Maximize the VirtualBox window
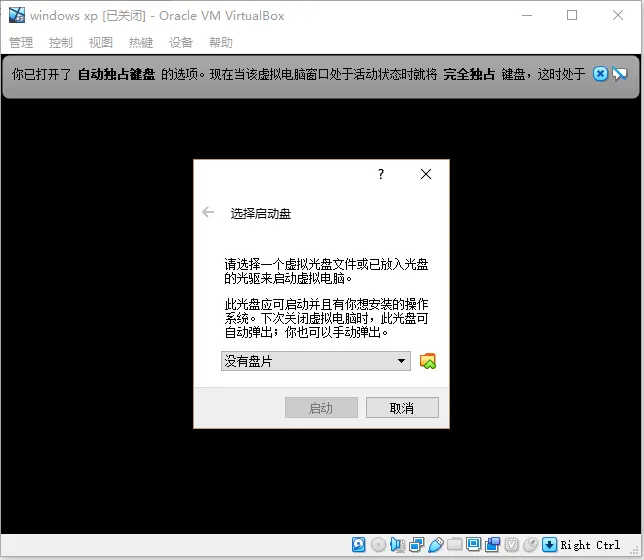The height and width of the screenshot is (560, 644). point(572,15)
